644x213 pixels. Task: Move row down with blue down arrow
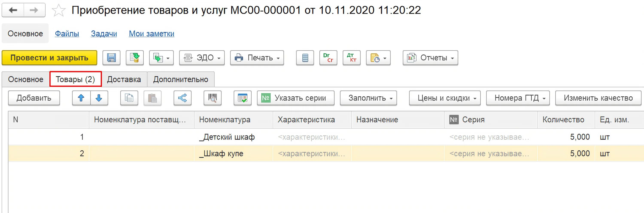click(x=99, y=98)
